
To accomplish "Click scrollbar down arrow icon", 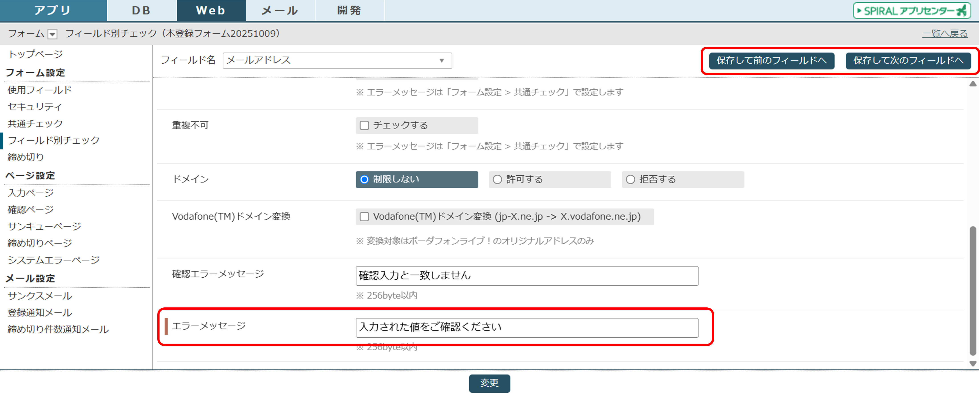I will [973, 364].
